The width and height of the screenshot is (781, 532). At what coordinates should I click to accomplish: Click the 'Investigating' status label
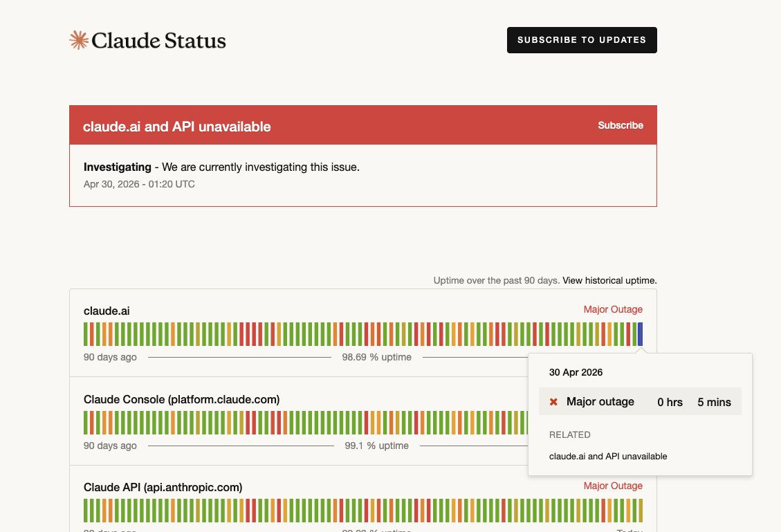point(118,167)
